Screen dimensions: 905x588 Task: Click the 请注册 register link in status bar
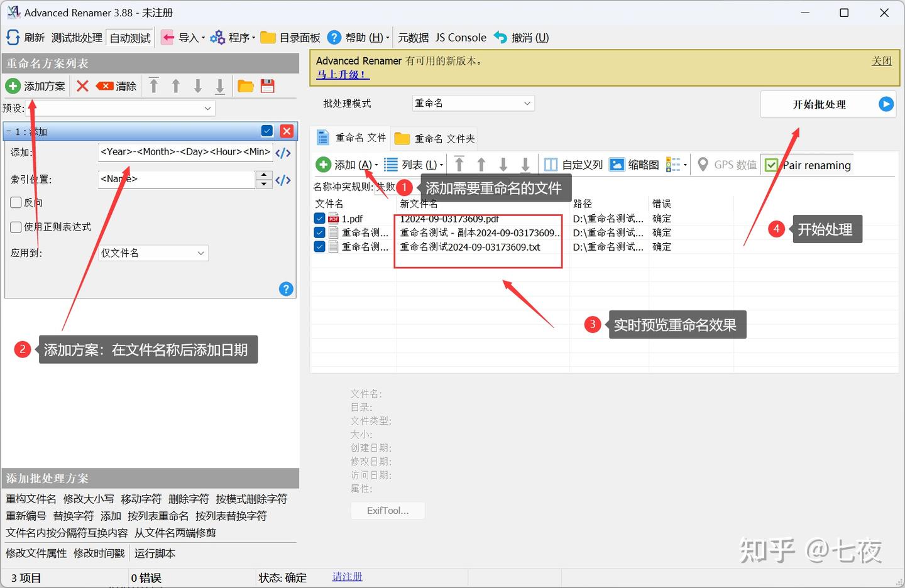[348, 576]
